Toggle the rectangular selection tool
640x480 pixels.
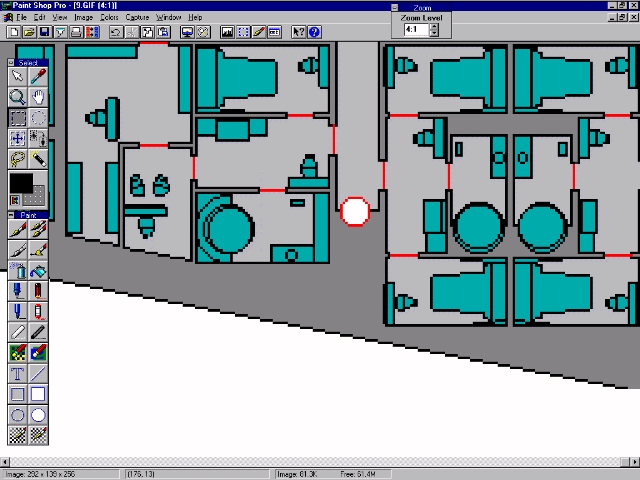tap(17, 118)
